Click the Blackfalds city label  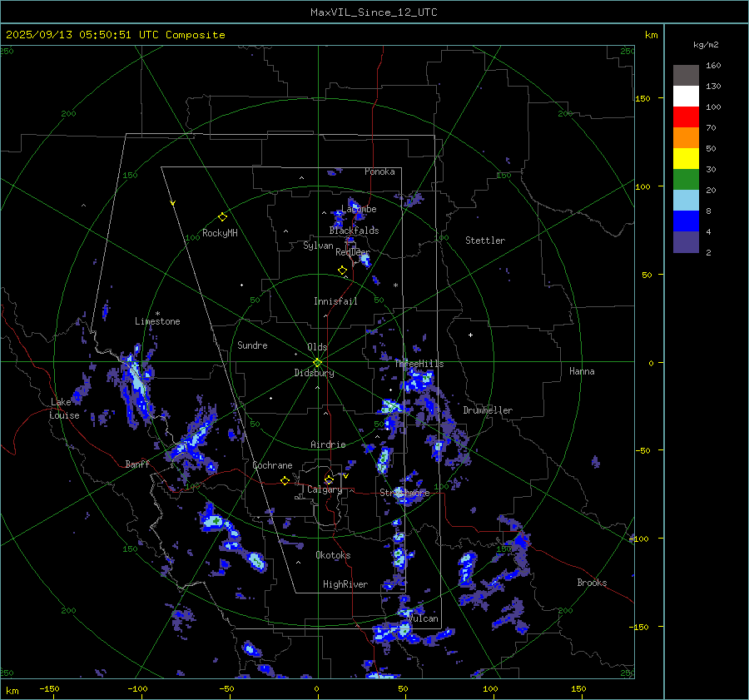click(x=354, y=231)
